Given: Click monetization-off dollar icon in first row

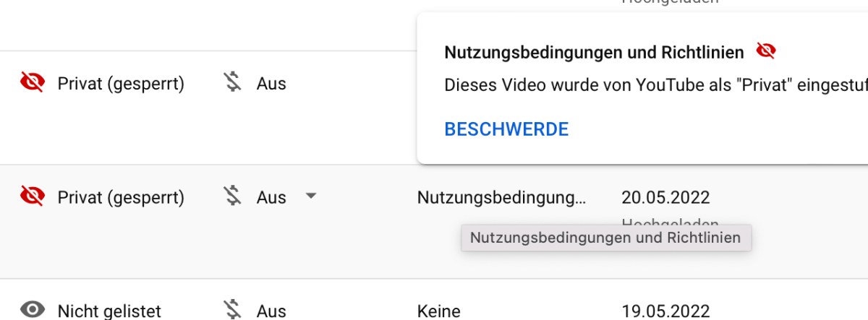Looking at the screenshot, I should click(x=232, y=84).
